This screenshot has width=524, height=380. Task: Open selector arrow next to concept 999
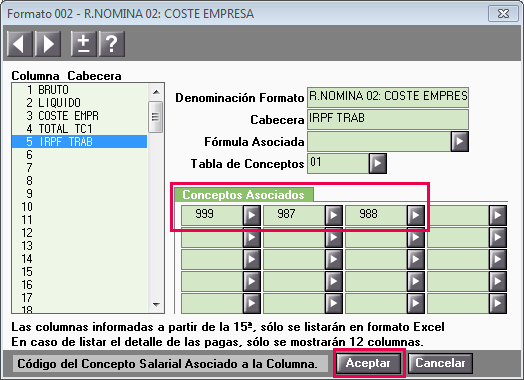click(x=252, y=216)
